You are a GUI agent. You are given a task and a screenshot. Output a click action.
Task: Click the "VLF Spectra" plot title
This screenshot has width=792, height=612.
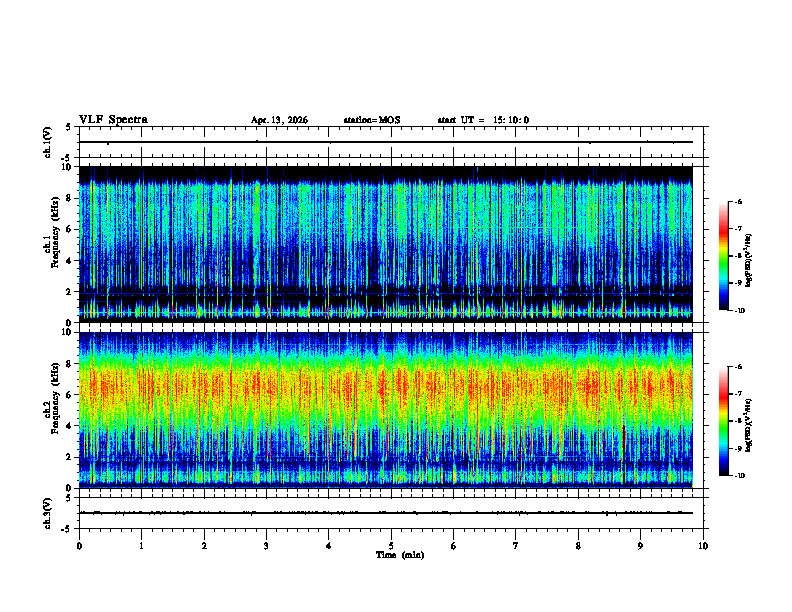pos(113,120)
